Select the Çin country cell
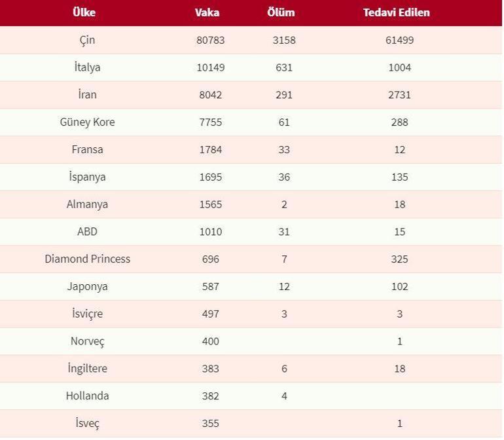Viewport: 504px width, 440px height. [87, 40]
